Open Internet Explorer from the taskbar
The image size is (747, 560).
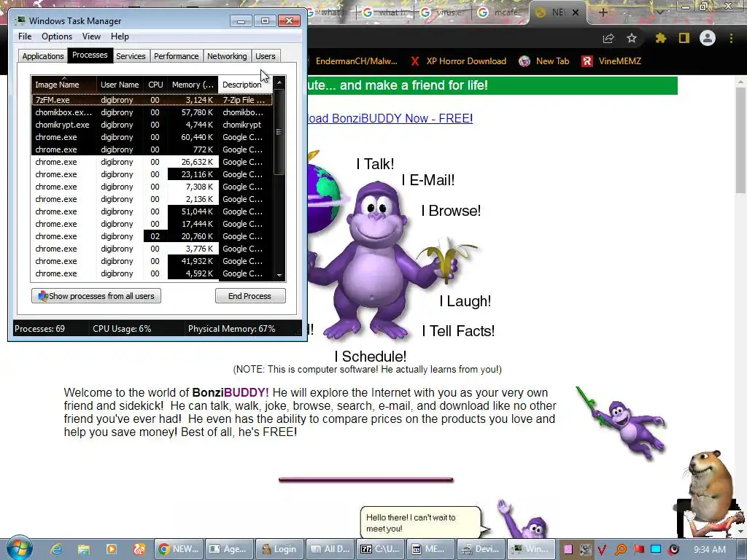pyautogui.click(x=56, y=549)
